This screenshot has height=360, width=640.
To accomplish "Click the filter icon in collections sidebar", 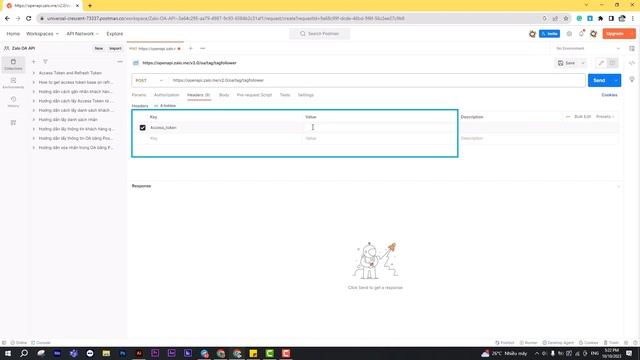I will pyautogui.click(x=45, y=62).
